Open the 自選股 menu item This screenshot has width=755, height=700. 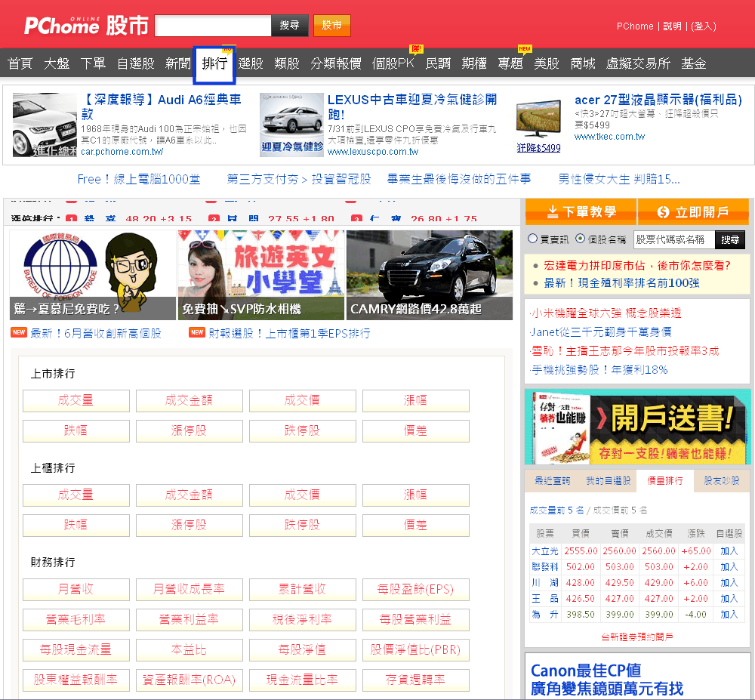(136, 63)
